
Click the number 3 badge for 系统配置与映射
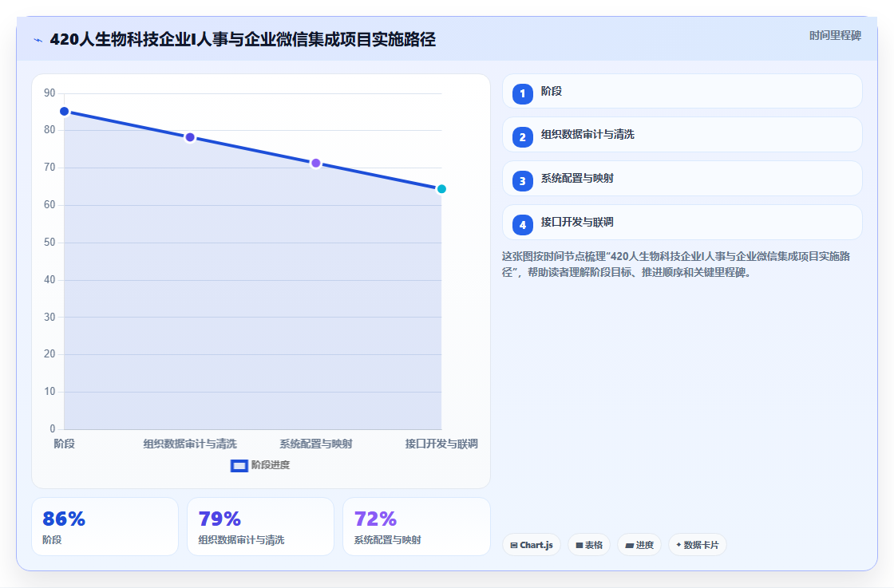coord(522,181)
